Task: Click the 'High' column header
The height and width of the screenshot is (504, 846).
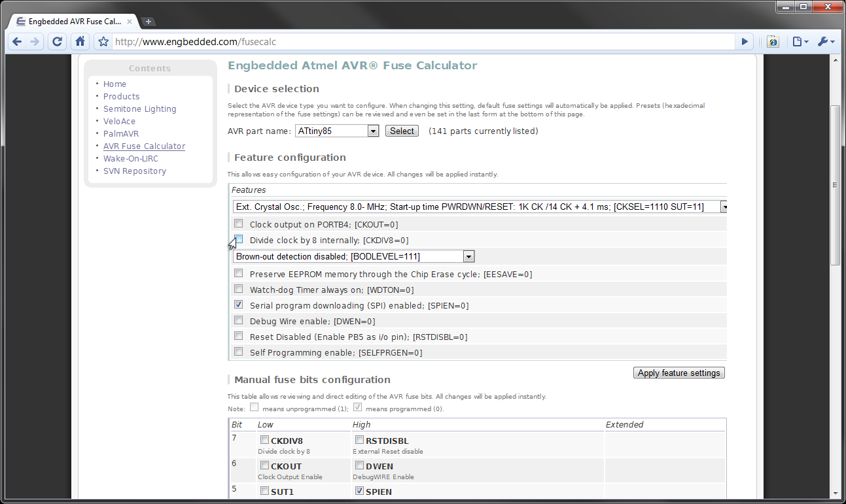Action: click(x=362, y=424)
